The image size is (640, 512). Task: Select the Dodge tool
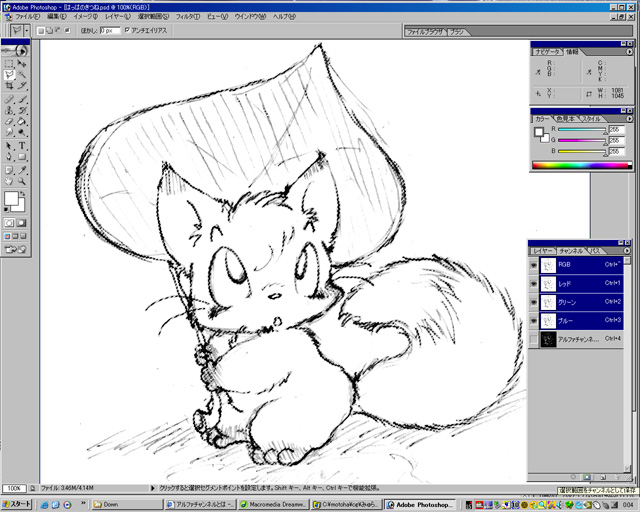[x=22, y=132]
